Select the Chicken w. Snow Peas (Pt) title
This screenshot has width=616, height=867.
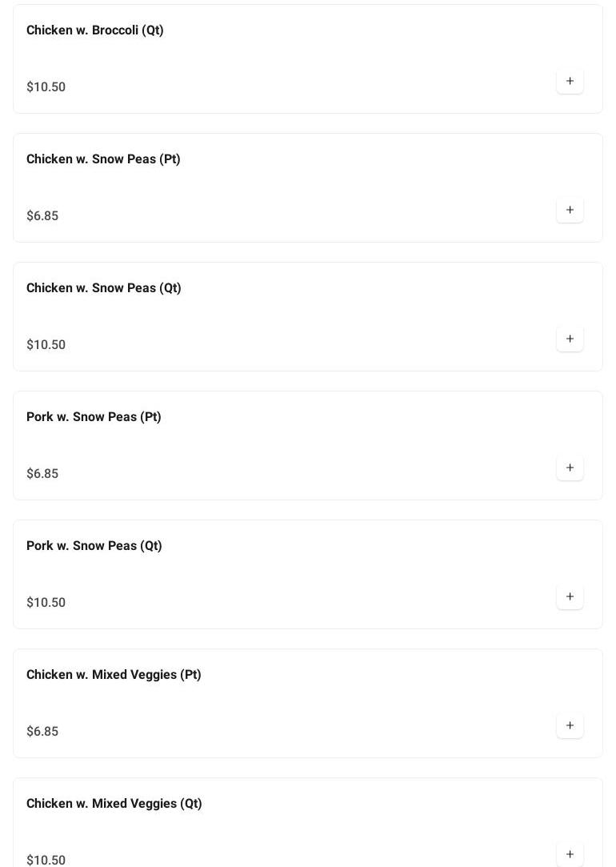[103, 159]
